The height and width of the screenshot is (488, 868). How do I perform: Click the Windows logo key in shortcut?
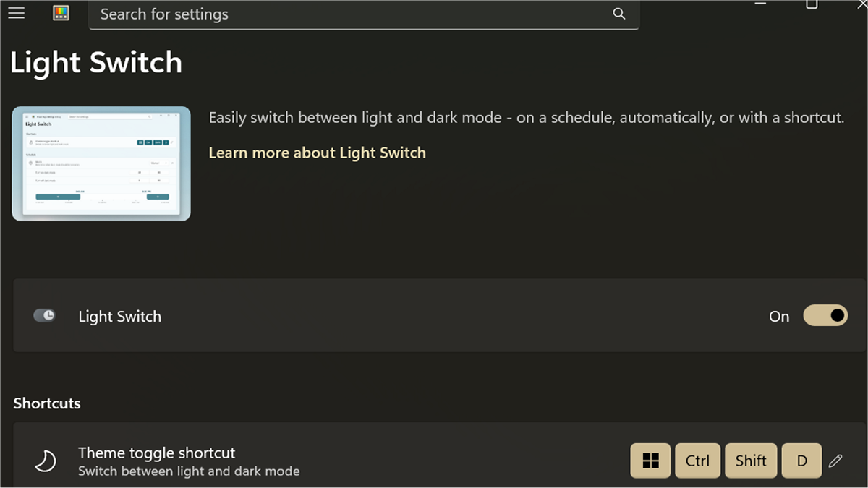[x=650, y=461]
